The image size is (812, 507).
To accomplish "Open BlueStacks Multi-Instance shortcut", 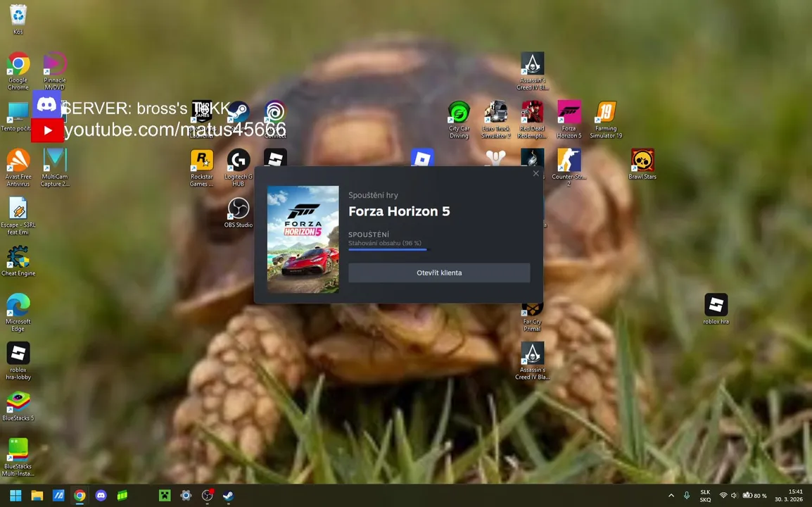I will coord(18,457).
